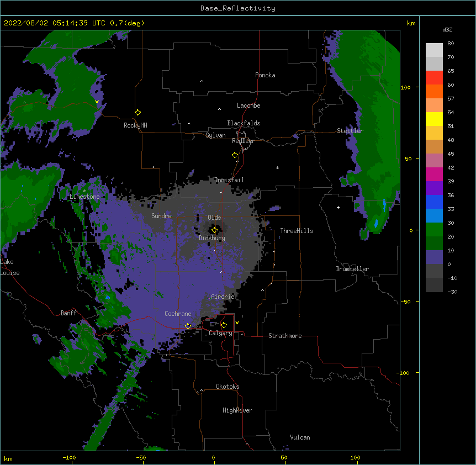Click the Calgary city label
Screen dimensions: 476x465
[220, 333]
